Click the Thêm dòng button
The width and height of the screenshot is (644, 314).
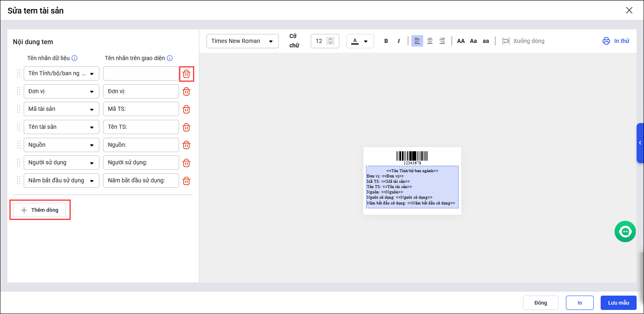(40, 210)
